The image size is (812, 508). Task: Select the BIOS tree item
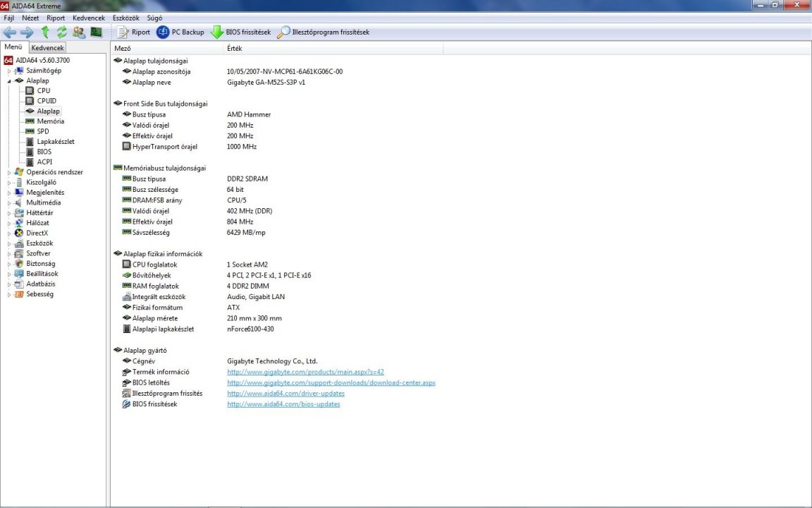[x=44, y=152]
